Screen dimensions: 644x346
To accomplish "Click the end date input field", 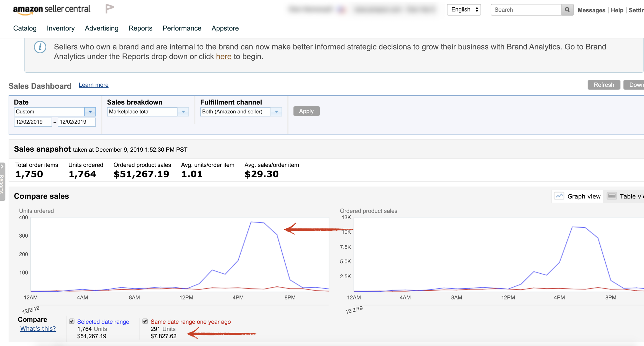I will coord(76,122).
